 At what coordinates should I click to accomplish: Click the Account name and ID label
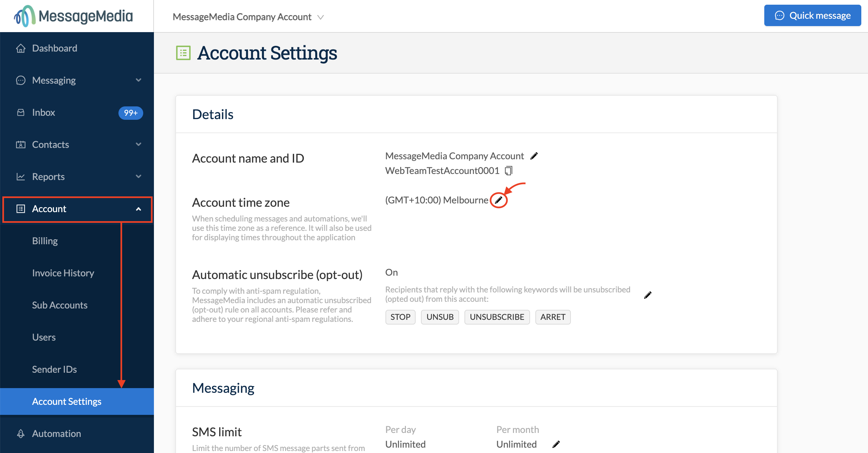click(248, 158)
